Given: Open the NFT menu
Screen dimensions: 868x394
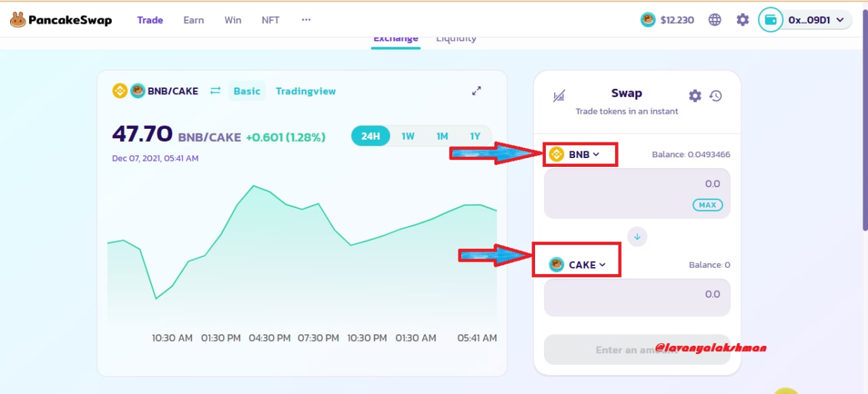Looking at the screenshot, I should click(x=271, y=20).
